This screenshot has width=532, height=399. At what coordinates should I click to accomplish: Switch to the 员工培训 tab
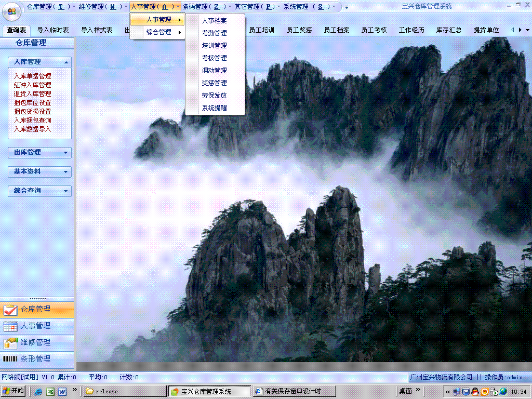tap(262, 30)
